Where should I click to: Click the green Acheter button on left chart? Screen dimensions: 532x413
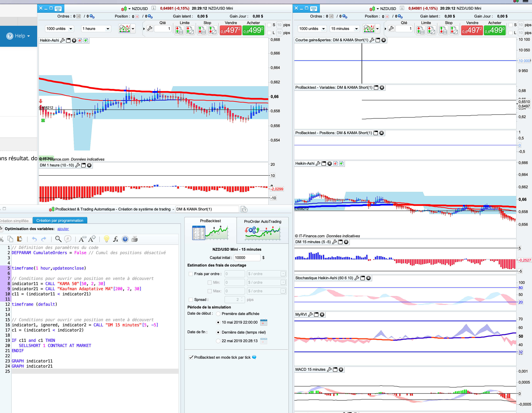[253, 30]
